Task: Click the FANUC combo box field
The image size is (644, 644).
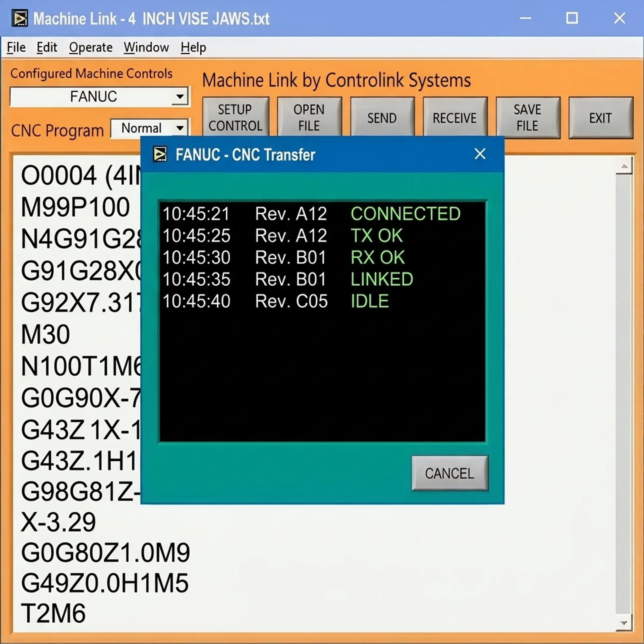Action: pos(99,97)
